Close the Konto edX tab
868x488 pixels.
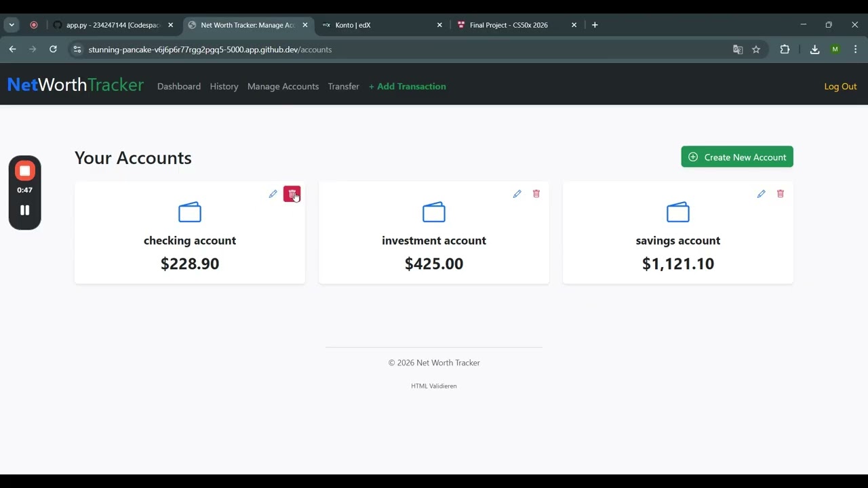439,25
